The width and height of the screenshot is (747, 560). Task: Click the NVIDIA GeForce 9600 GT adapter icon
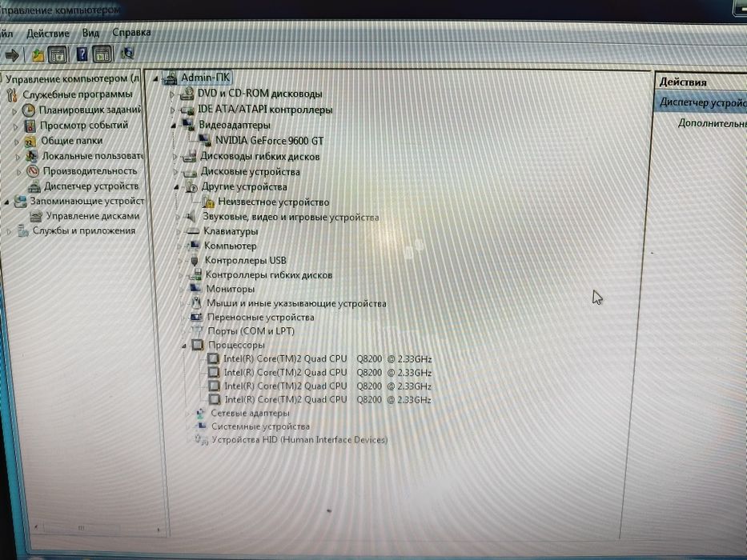click(205, 140)
